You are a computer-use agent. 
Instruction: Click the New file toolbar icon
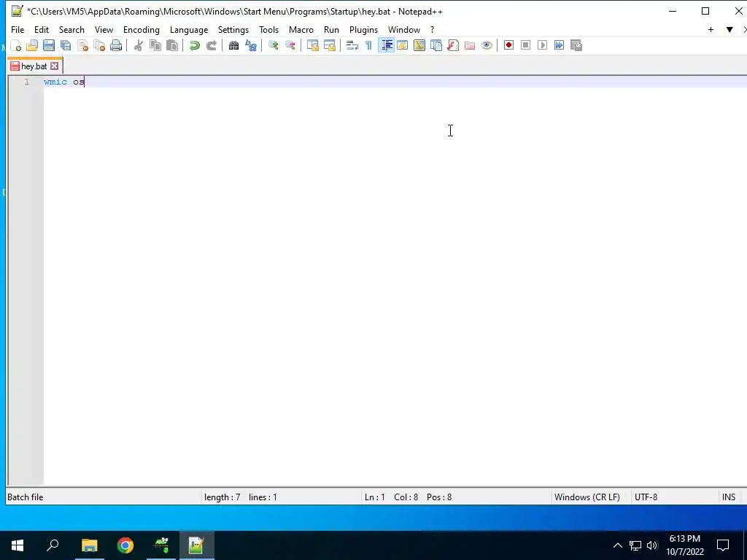16,45
